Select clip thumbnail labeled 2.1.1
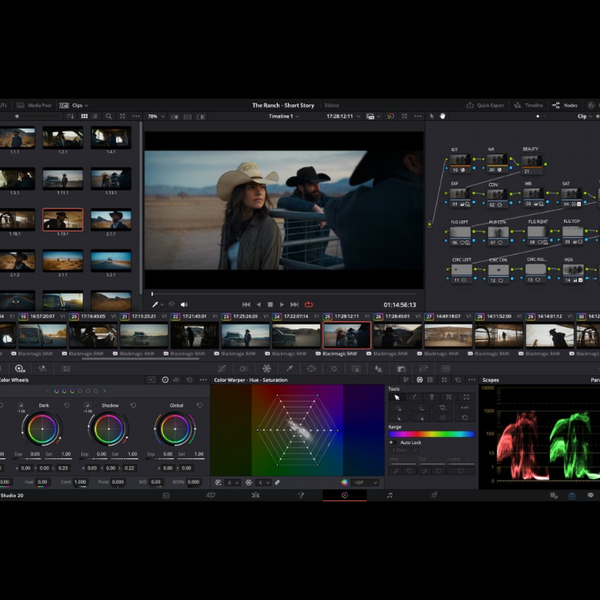Viewport: 600px width, 600px height. (111, 220)
